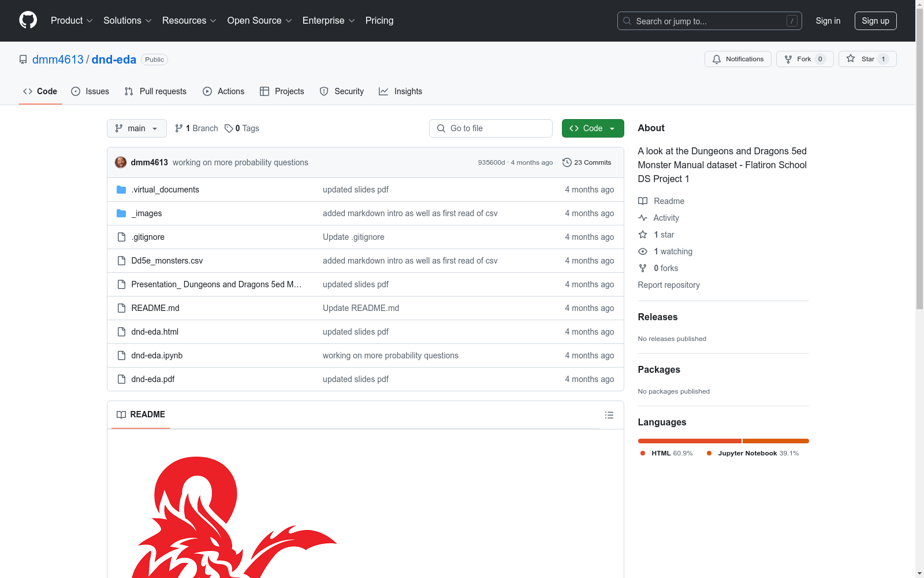Open the dnd-eda repository name link
This screenshot has width=924, height=578.
coord(114,60)
